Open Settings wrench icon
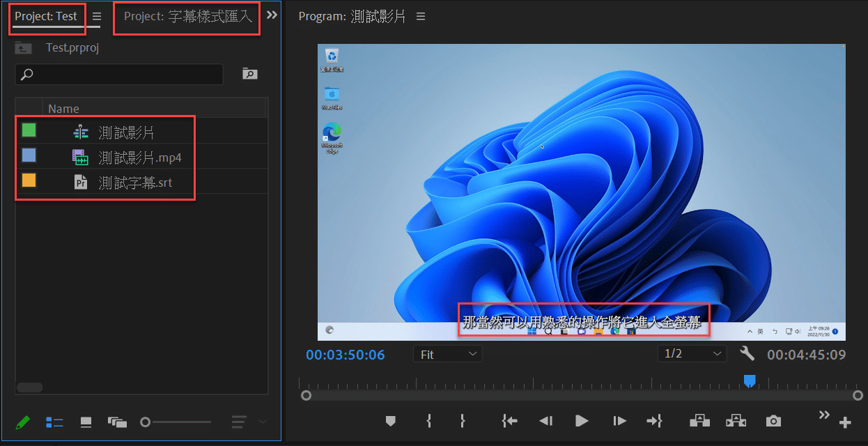The width and height of the screenshot is (868, 446). pos(747,354)
